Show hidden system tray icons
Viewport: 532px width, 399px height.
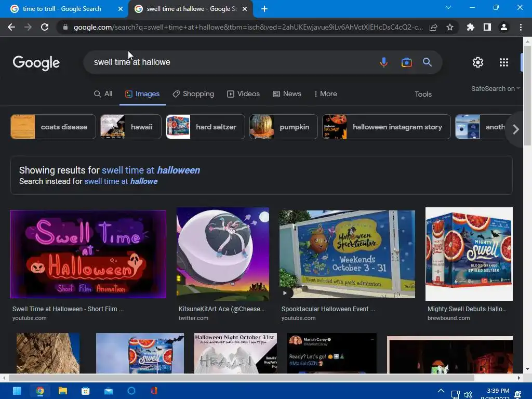(x=441, y=391)
